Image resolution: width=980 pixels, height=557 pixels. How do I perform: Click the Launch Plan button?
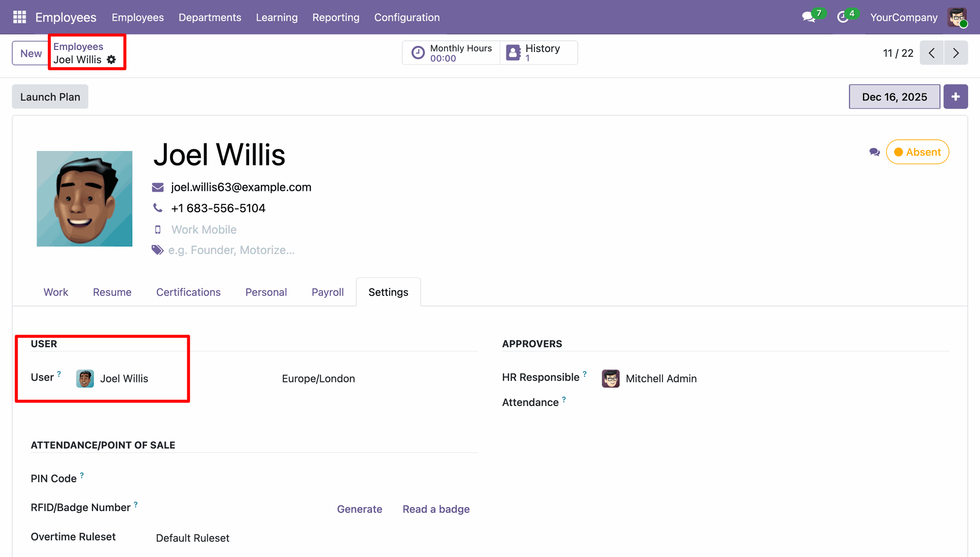pyautogui.click(x=50, y=97)
